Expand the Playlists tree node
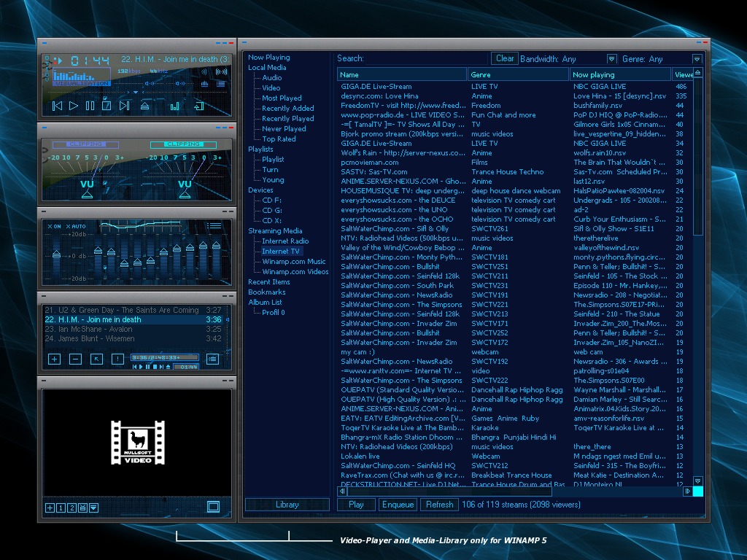 pyautogui.click(x=260, y=149)
